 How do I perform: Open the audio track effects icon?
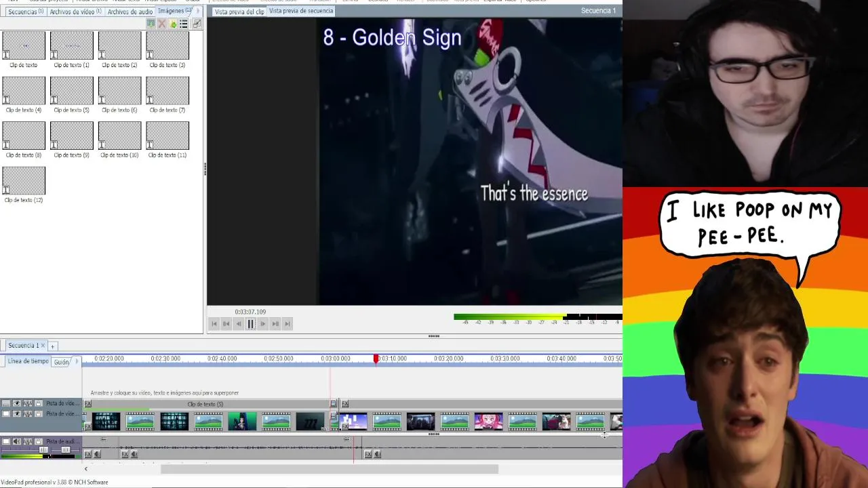tap(28, 441)
